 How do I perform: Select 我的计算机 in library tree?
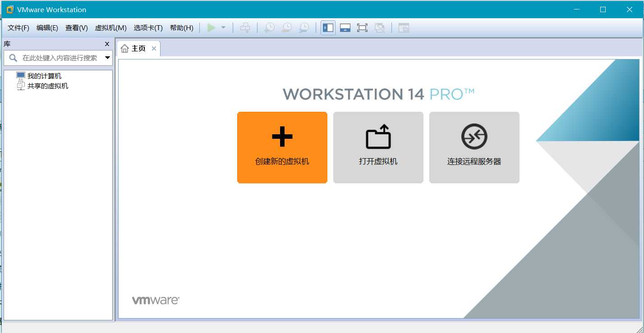click(x=44, y=76)
